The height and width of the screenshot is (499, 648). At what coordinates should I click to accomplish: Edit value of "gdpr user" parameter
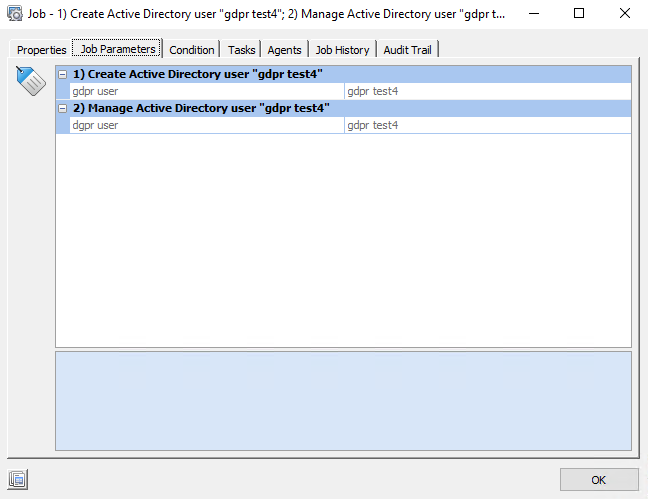point(487,91)
